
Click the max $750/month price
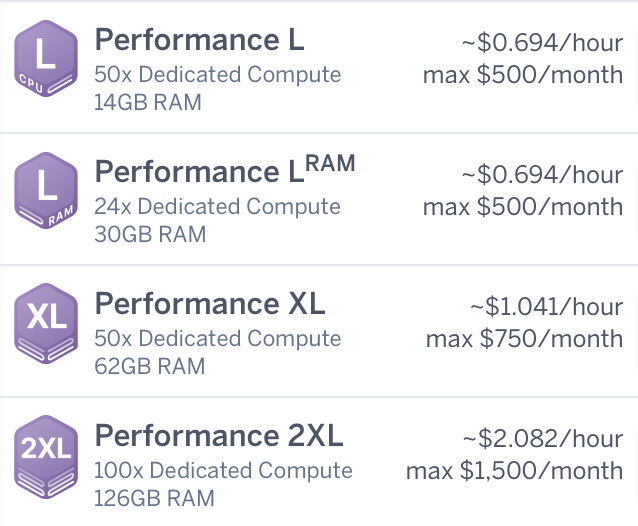pos(524,339)
